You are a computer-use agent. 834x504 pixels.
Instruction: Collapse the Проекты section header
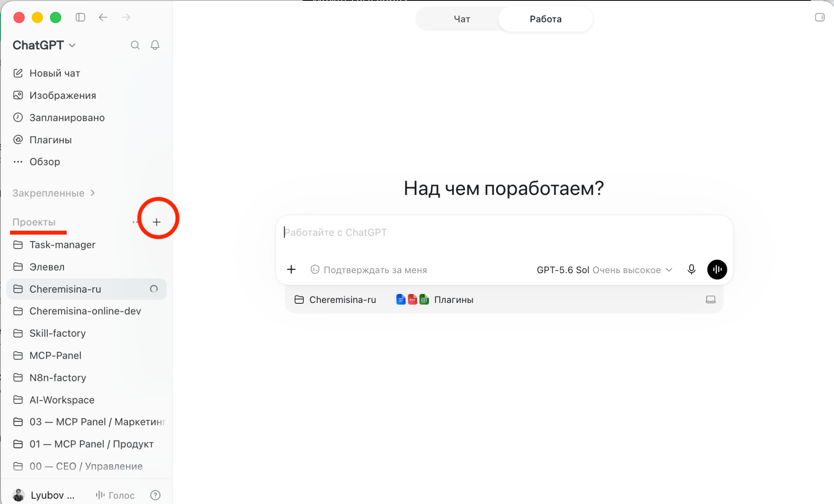[x=34, y=222]
